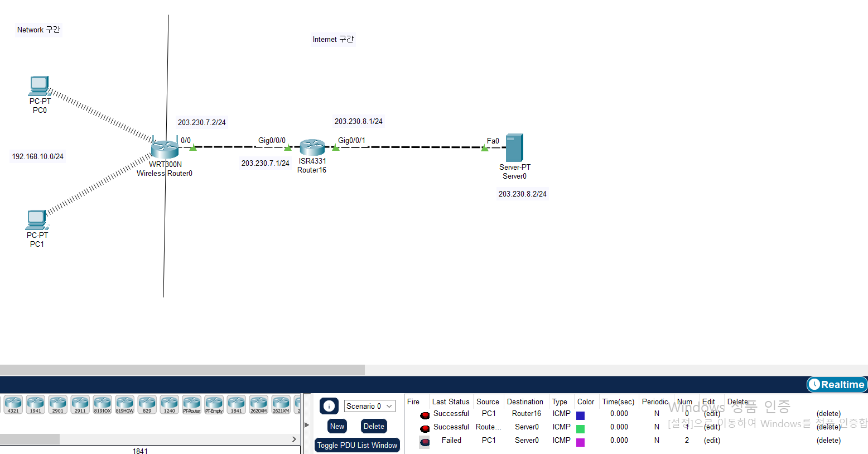Edit the PDU numbered 1
868x454 pixels.
712,427
